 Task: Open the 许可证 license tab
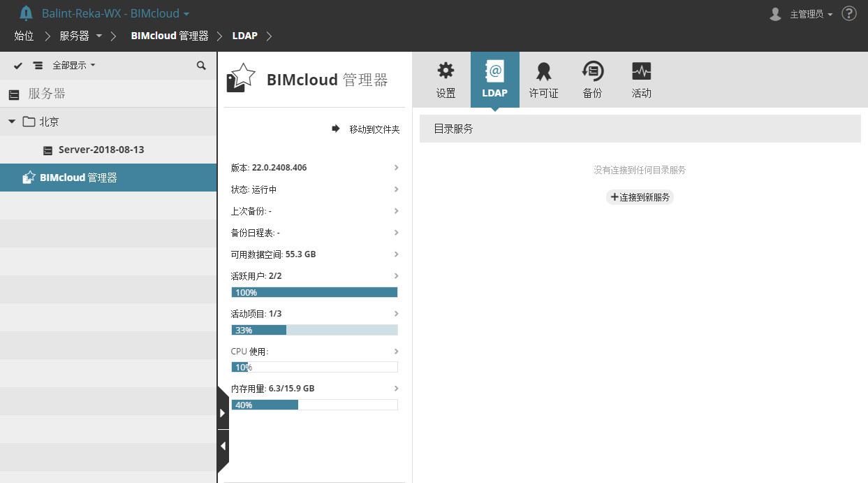click(x=544, y=80)
